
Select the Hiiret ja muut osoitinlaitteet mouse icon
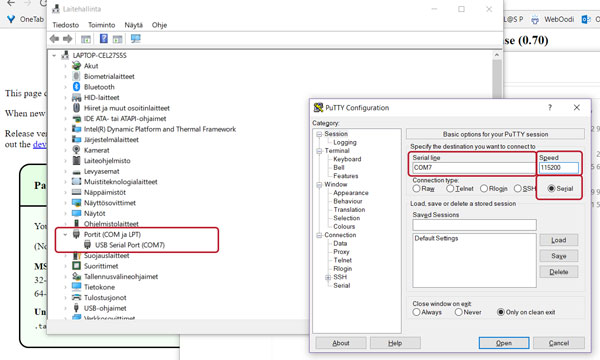tap(77, 108)
